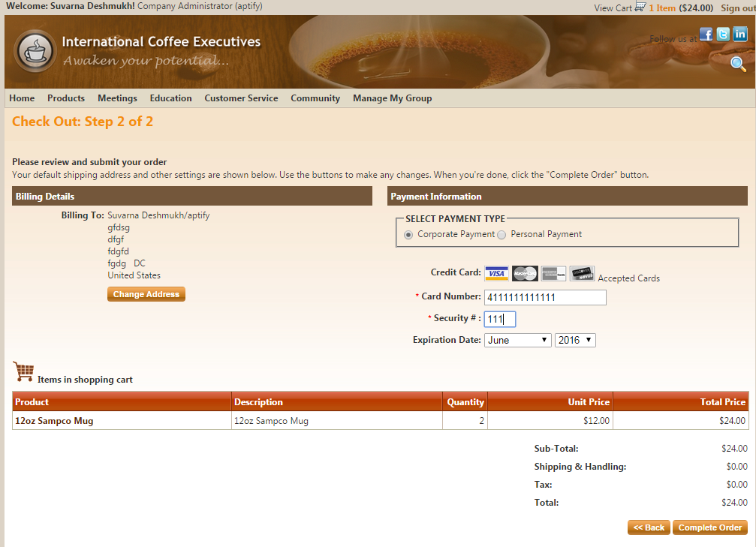Open the Manage My Group menu
This screenshot has width=756, height=547.
point(393,98)
